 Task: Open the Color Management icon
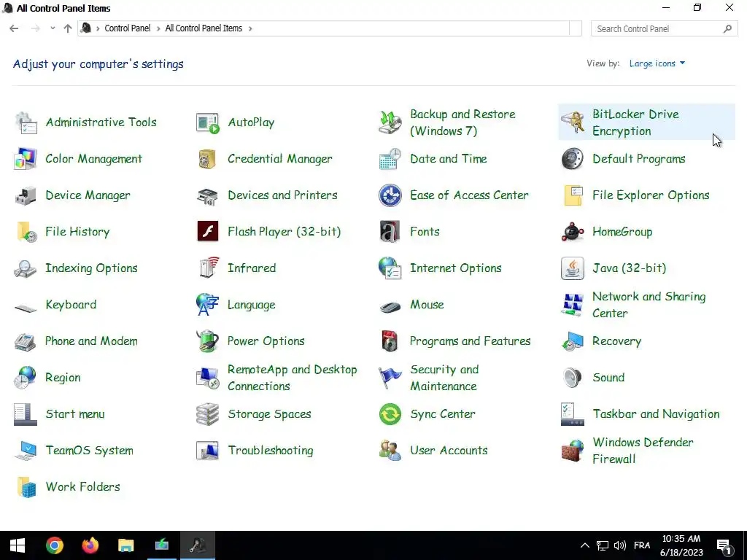point(26,159)
